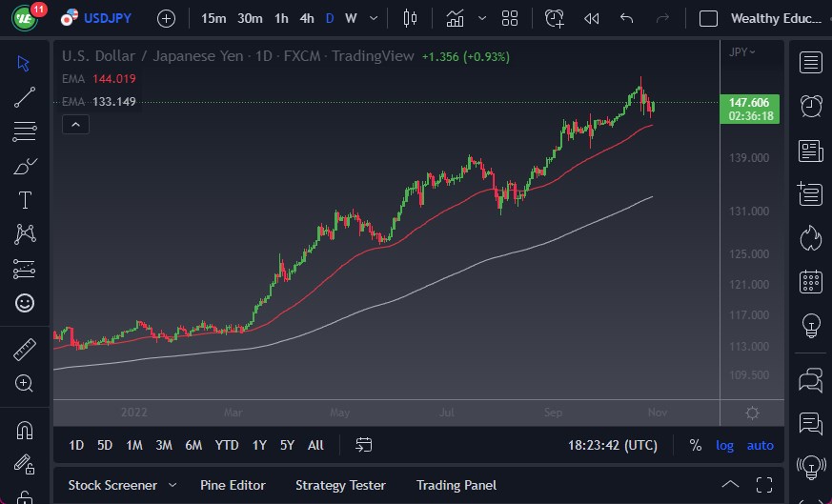Toggle percent scale on price axis
This screenshot has width=832, height=504.
pos(696,445)
